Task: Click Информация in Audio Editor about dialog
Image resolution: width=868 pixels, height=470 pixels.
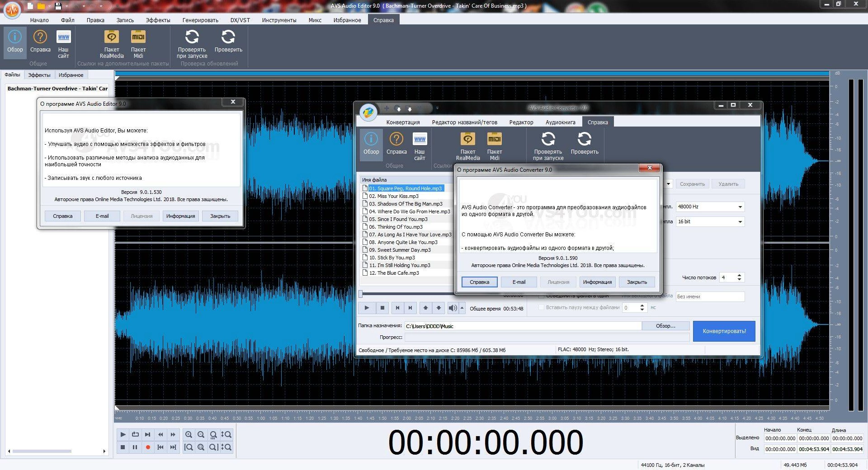Action: 180,216
